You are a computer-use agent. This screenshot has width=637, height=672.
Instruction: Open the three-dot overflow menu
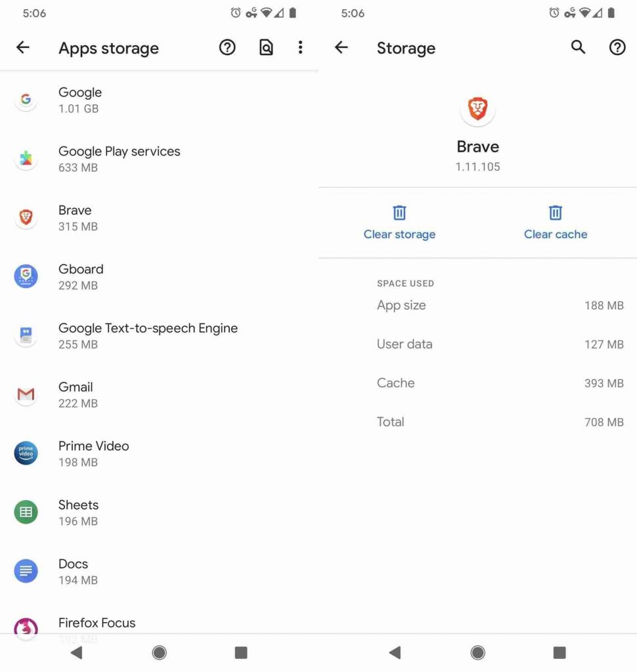click(300, 47)
